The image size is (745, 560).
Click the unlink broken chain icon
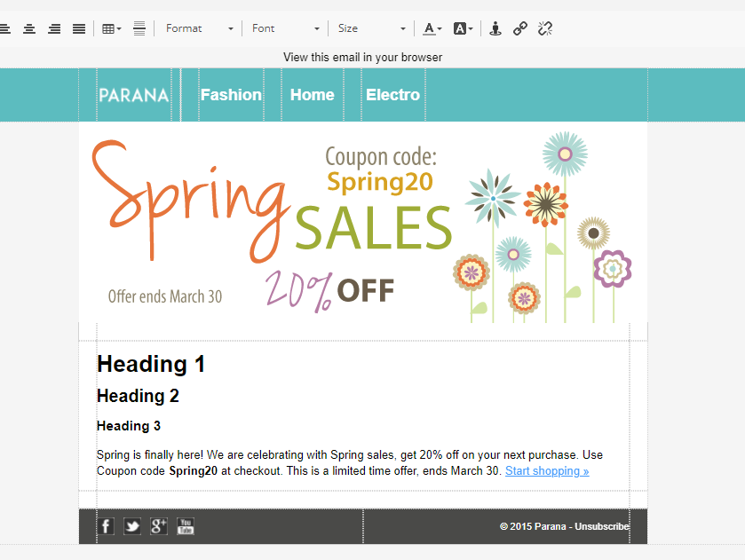(x=545, y=28)
